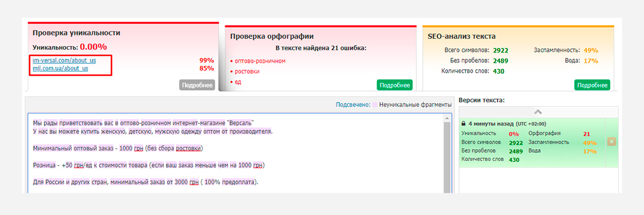Click Вода 17% value in SEO panel
This screenshot has width=644, height=215.
590,61
